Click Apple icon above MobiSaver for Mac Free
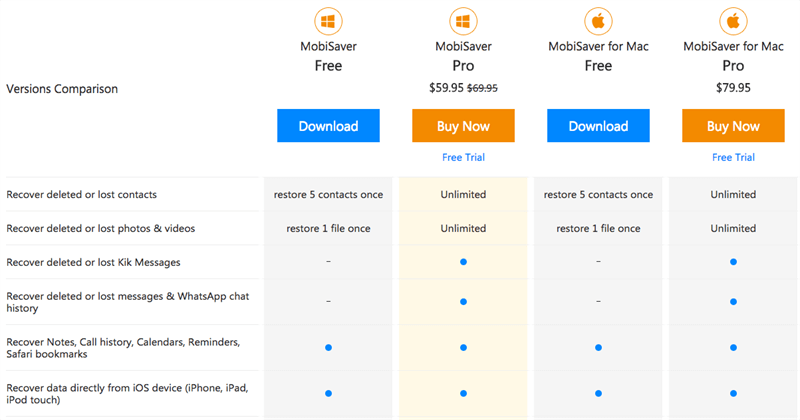This screenshot has height=420, width=800. pyautogui.click(x=598, y=21)
